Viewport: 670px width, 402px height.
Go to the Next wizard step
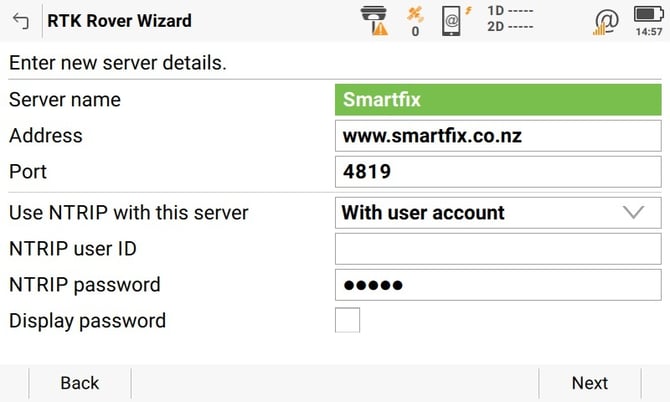590,383
